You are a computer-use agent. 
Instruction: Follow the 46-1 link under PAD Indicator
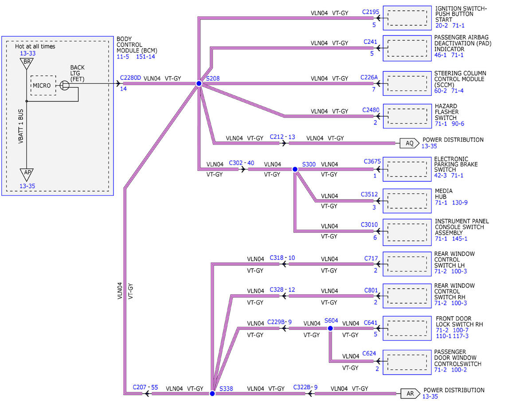tap(442, 55)
